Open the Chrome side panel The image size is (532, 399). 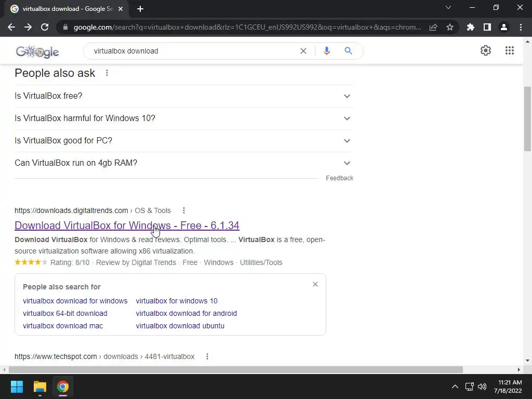click(x=487, y=27)
